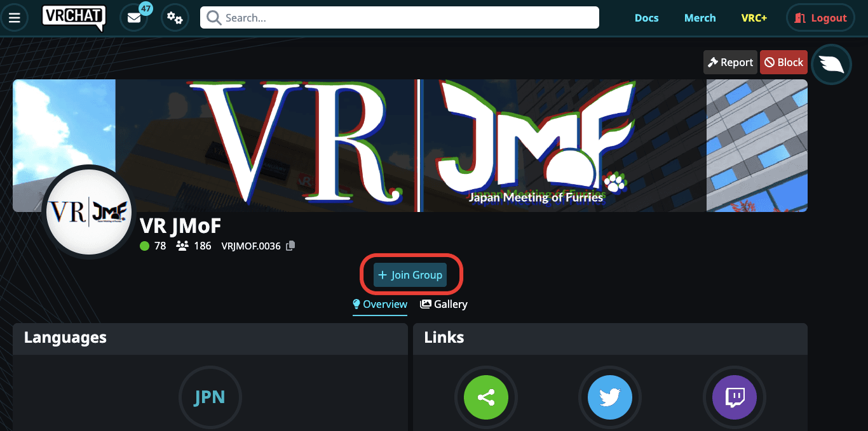Click the VRC+ link
868x431 pixels.
754,17
